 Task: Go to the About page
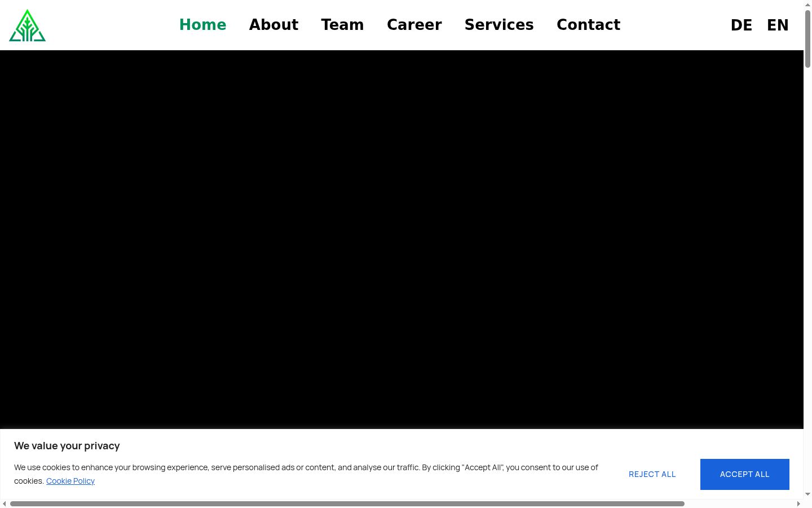273,25
